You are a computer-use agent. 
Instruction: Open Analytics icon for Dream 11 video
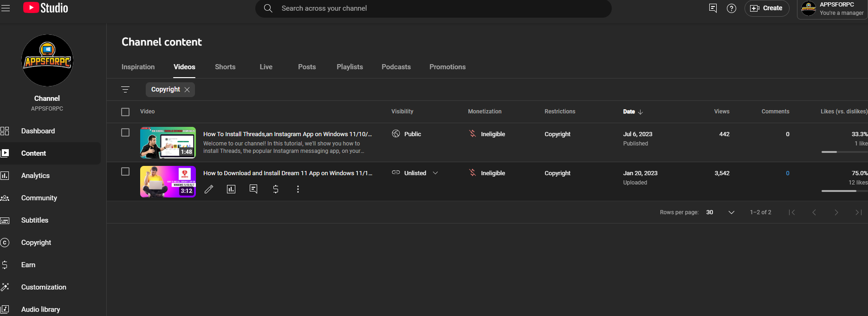231,189
